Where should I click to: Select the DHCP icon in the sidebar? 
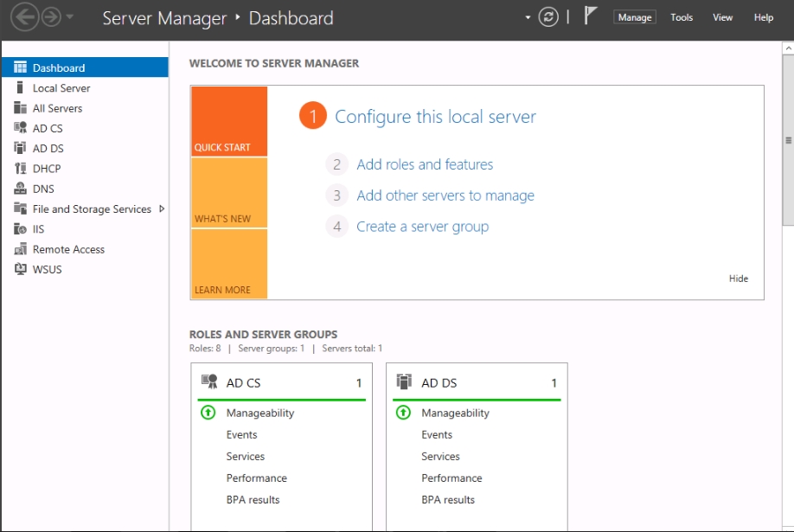[x=20, y=169]
